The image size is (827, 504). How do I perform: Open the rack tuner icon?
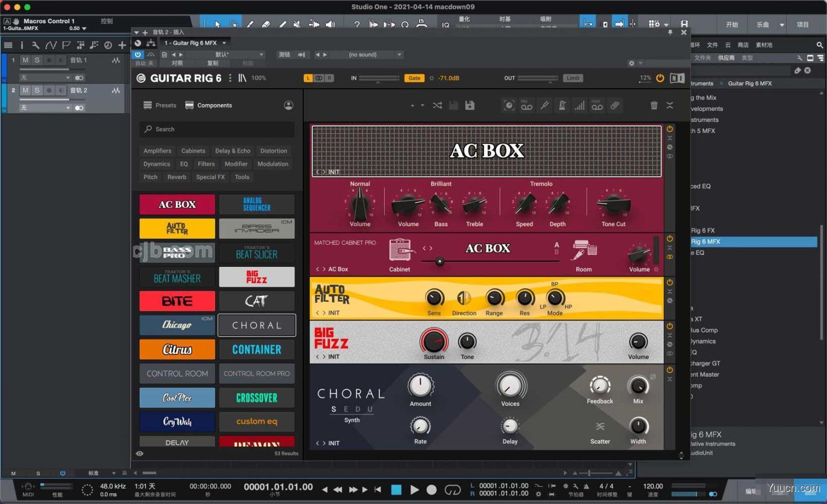click(545, 105)
